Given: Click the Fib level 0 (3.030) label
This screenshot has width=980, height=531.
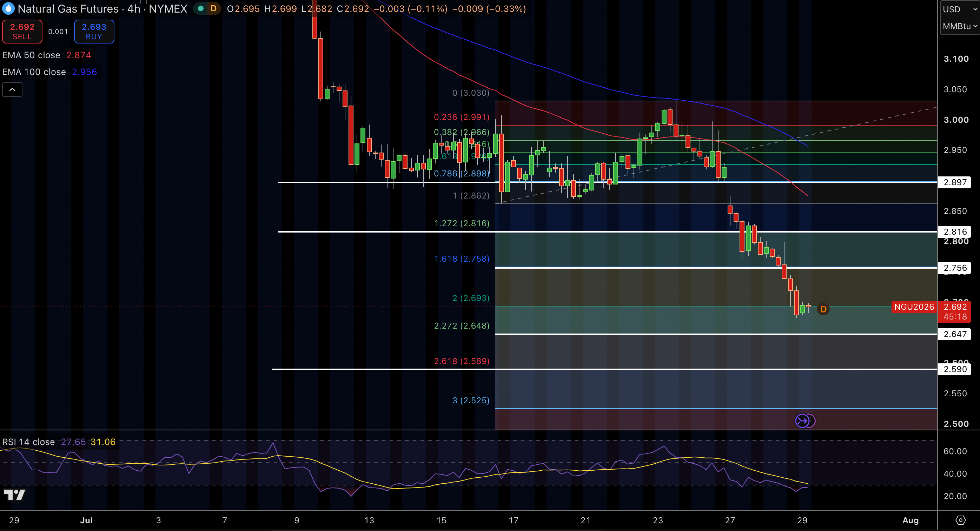Looking at the screenshot, I should pyautogui.click(x=471, y=93).
